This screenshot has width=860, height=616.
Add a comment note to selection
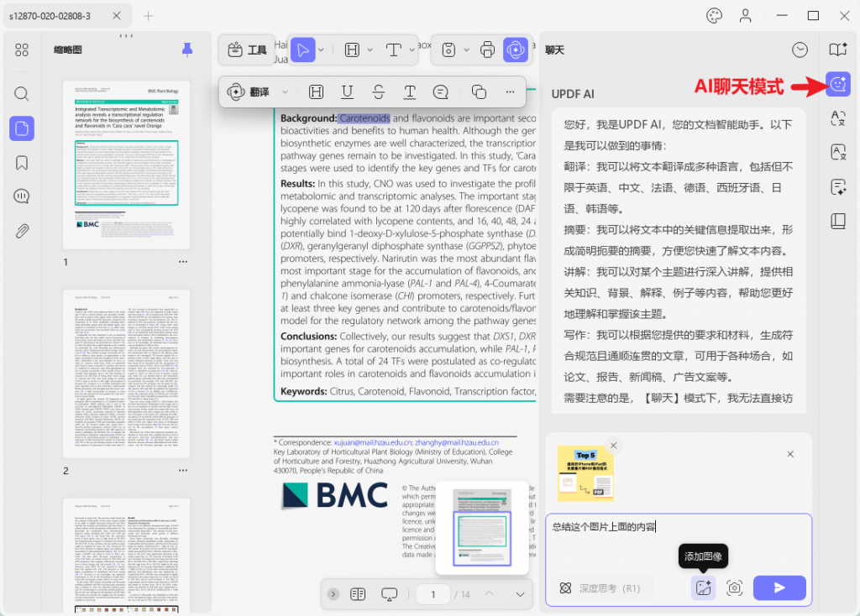[440, 92]
